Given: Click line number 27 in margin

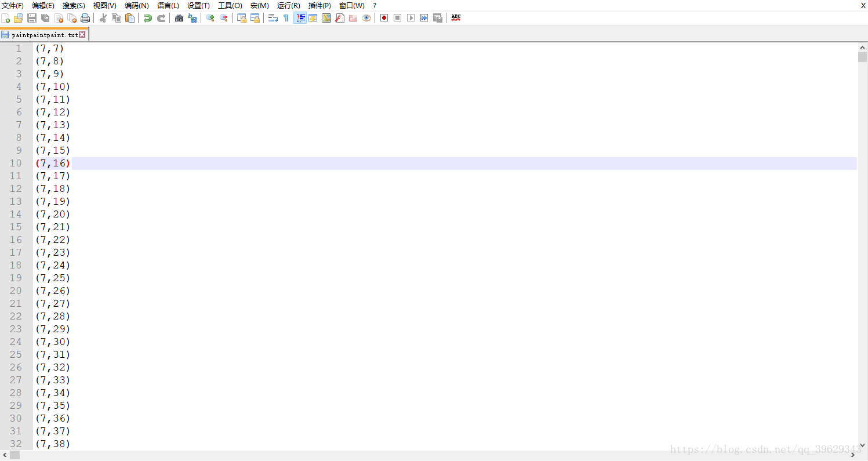Looking at the screenshot, I should pyautogui.click(x=16, y=380).
